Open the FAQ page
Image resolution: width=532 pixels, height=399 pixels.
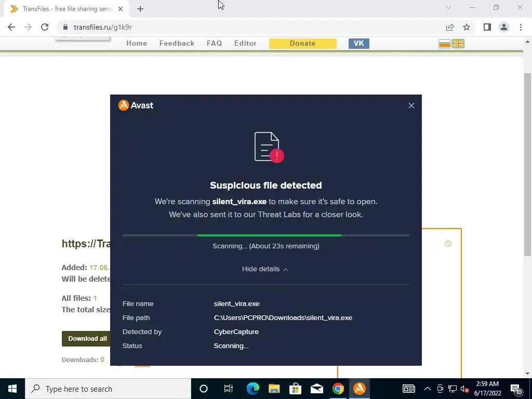coord(215,44)
